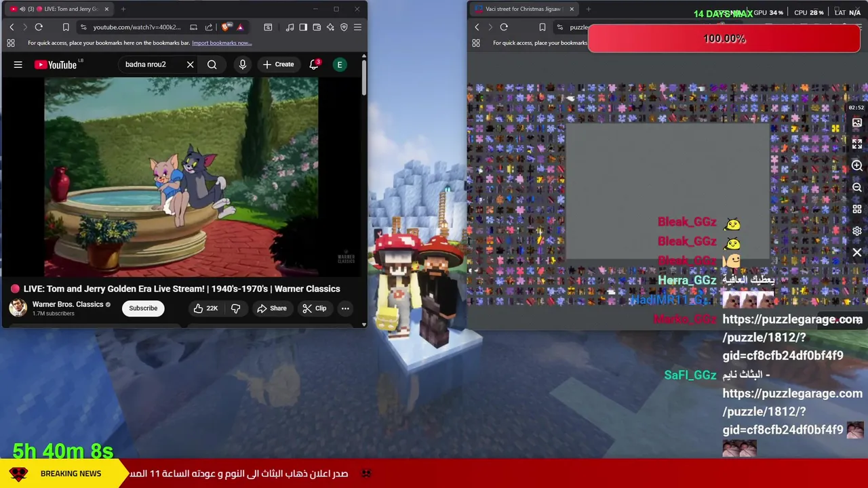Open a new tab in YouTube window

tap(123, 9)
